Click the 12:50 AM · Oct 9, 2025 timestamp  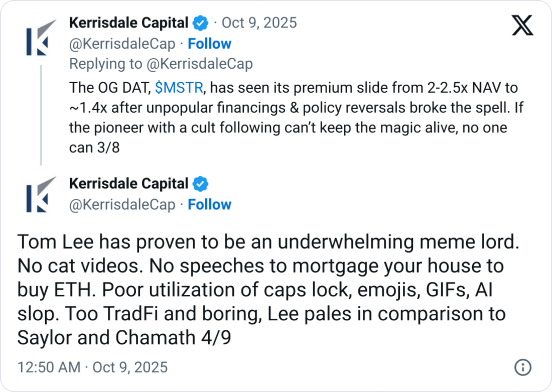pyautogui.click(x=92, y=367)
